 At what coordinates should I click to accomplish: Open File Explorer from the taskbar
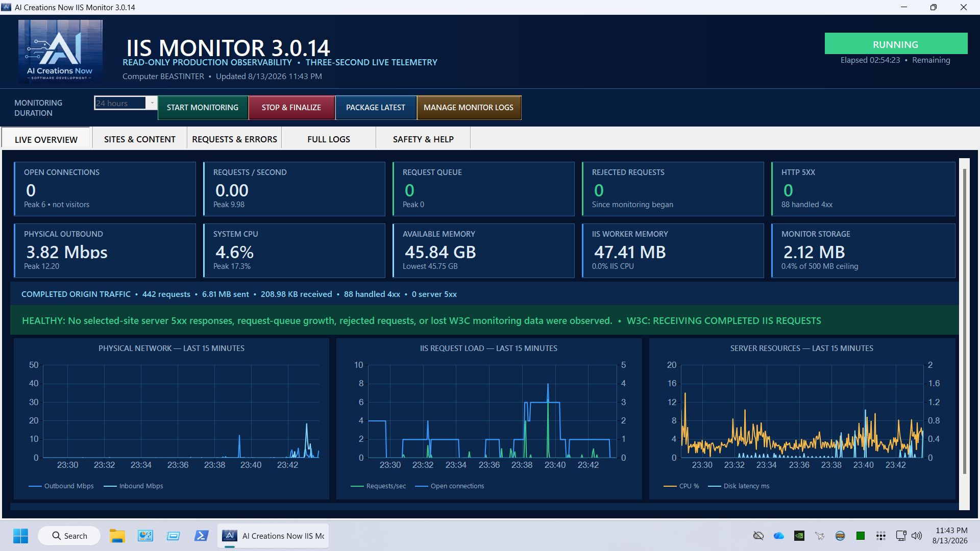(x=117, y=536)
